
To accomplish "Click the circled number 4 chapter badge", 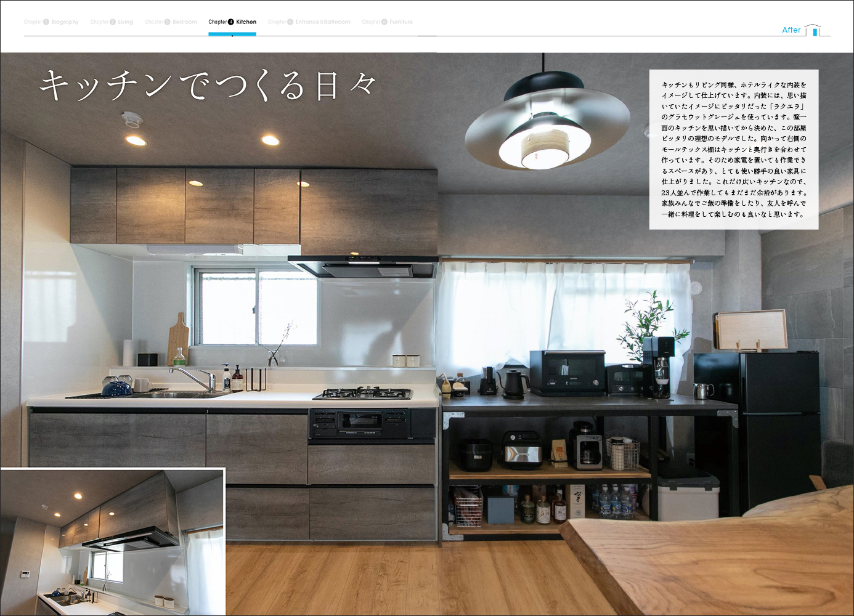I will tap(231, 22).
